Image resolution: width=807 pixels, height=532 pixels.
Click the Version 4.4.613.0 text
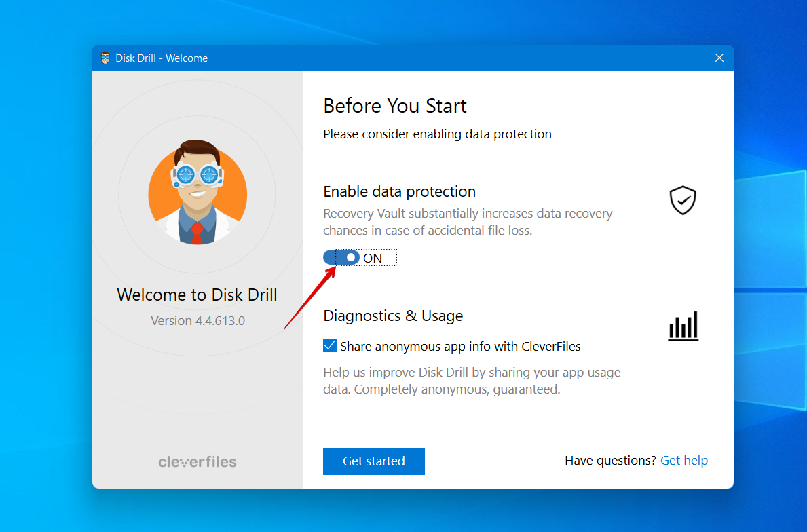[198, 320]
